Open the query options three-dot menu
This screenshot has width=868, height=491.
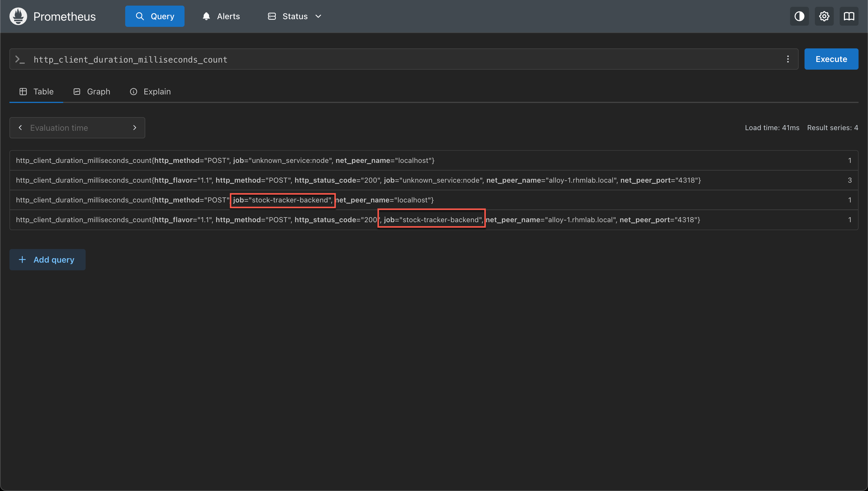point(788,59)
